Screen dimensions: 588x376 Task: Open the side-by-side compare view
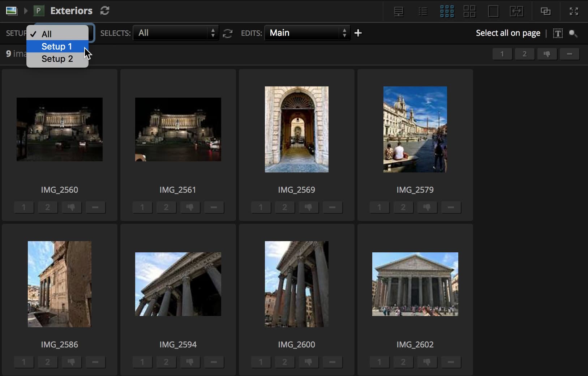point(516,11)
